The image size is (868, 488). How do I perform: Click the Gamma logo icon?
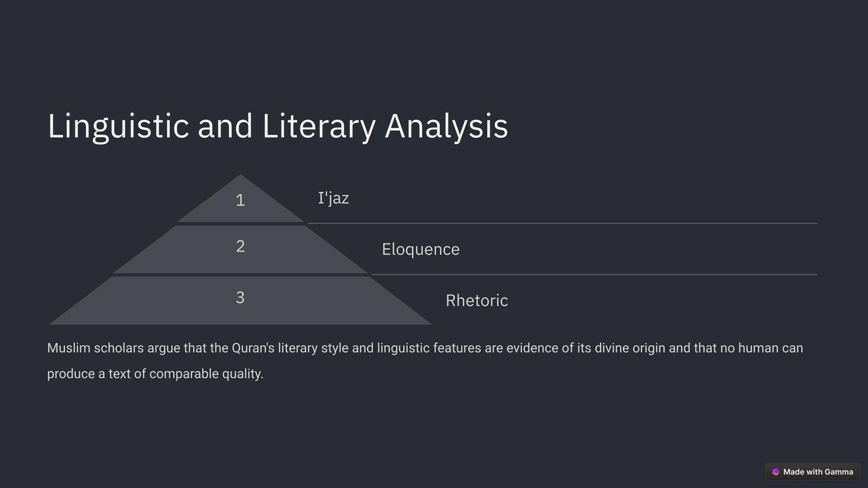pyautogui.click(x=775, y=472)
